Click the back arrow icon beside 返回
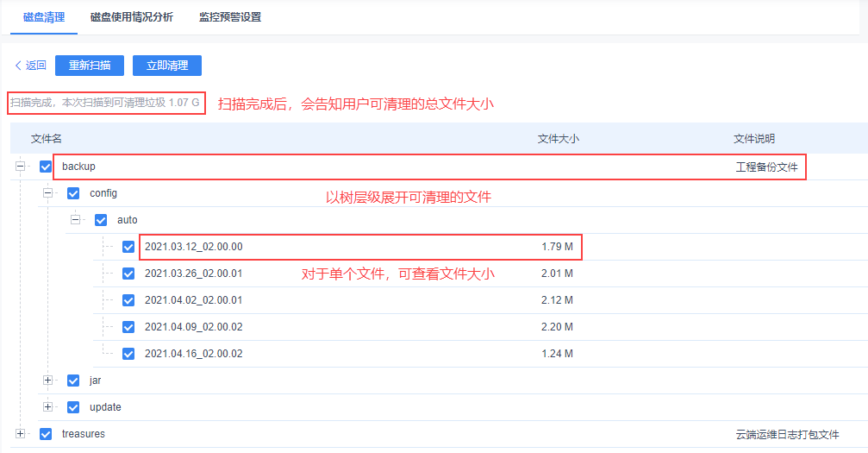The height and width of the screenshot is (453, 868). tap(18, 66)
